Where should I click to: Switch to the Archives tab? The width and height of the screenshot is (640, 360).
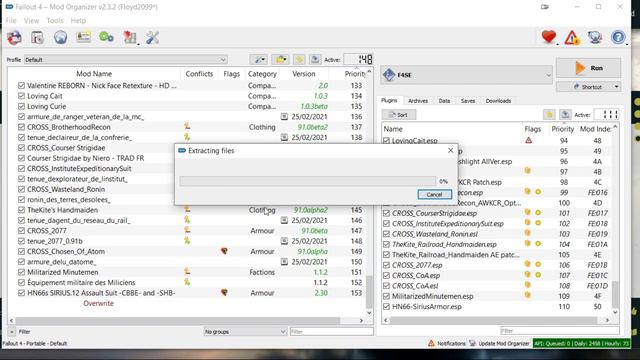point(418,101)
